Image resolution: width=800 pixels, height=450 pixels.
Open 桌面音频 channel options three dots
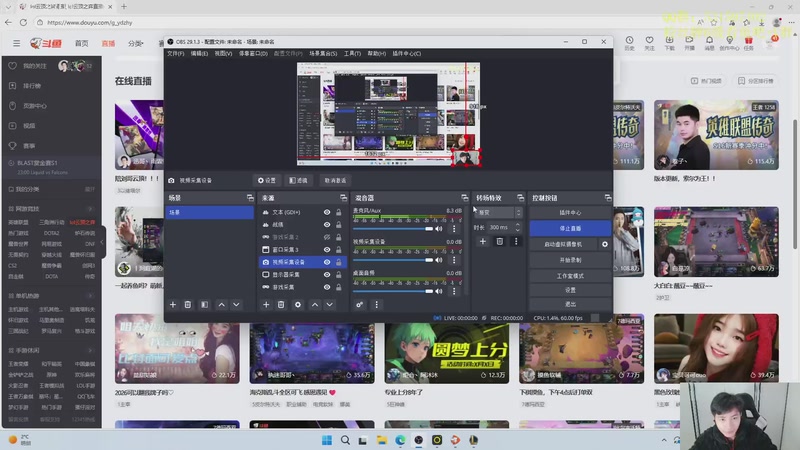pyautogui.click(x=454, y=291)
